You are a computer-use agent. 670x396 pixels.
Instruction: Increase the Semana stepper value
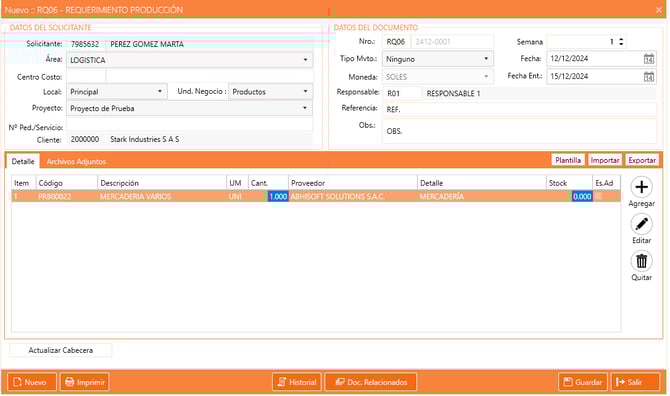621,39
